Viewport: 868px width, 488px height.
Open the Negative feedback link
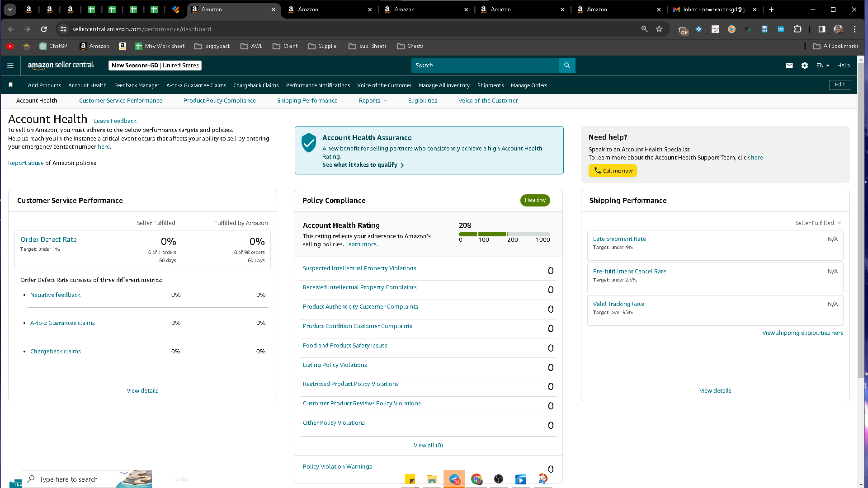pyautogui.click(x=55, y=295)
